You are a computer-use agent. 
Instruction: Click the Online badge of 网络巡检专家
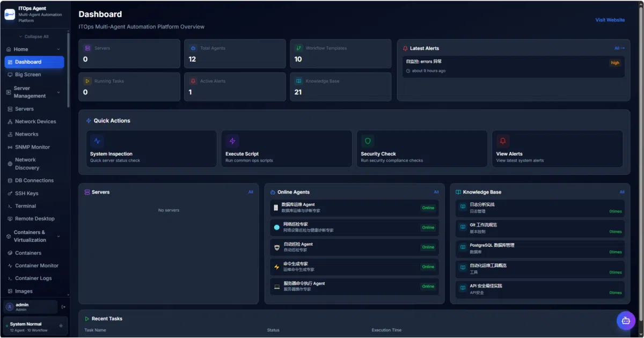click(x=428, y=227)
